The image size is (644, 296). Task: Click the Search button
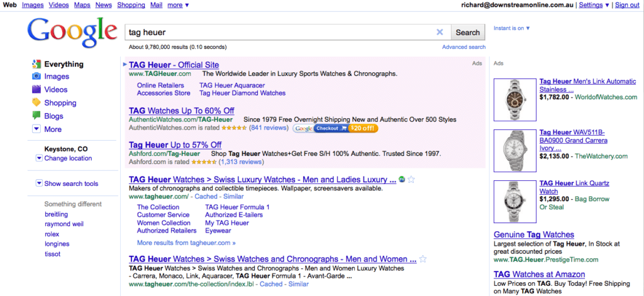(468, 33)
